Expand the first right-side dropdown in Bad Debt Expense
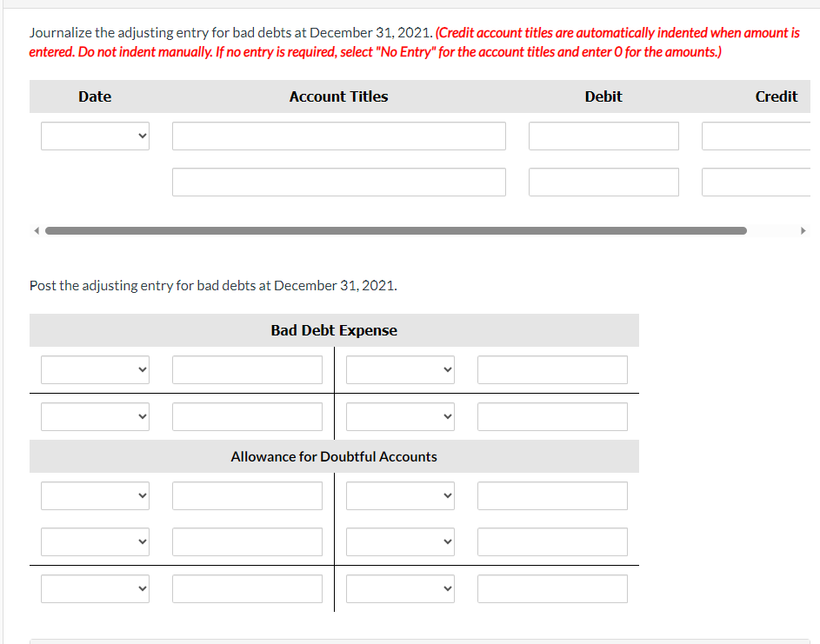Image resolution: width=820 pixels, height=644 pixels. (400, 369)
